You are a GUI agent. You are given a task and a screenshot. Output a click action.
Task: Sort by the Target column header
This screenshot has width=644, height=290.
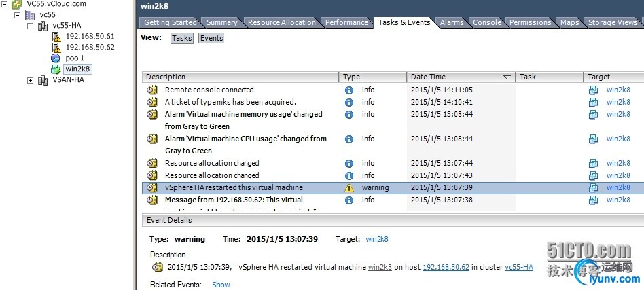click(613, 77)
